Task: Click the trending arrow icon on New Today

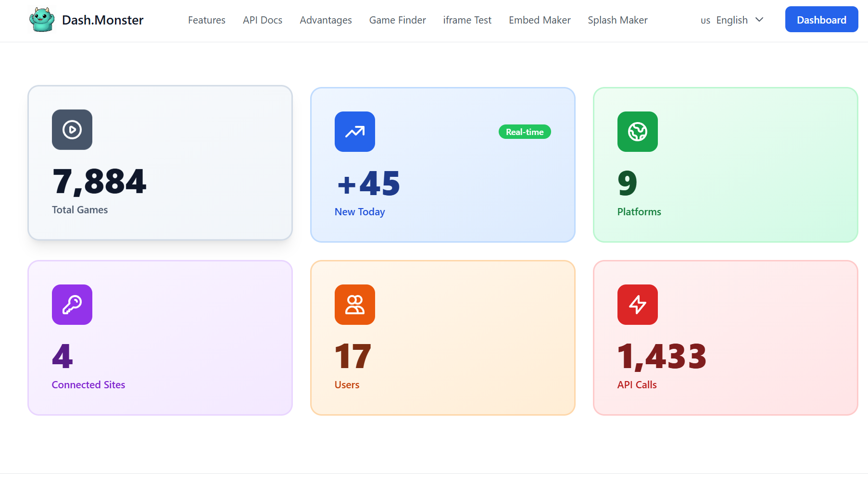Action: coord(355,132)
